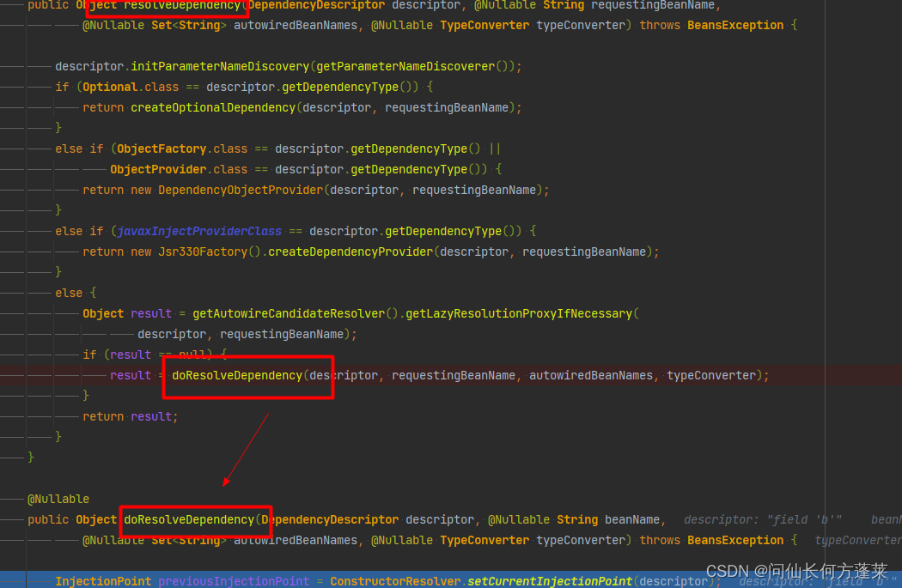
Task: Click the 'Object result' variable declaration
Action: click(127, 314)
